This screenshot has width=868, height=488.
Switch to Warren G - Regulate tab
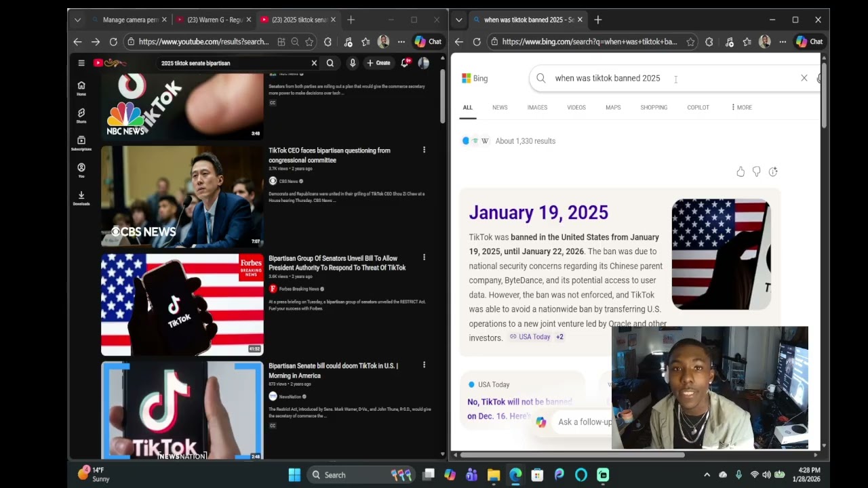(x=213, y=20)
